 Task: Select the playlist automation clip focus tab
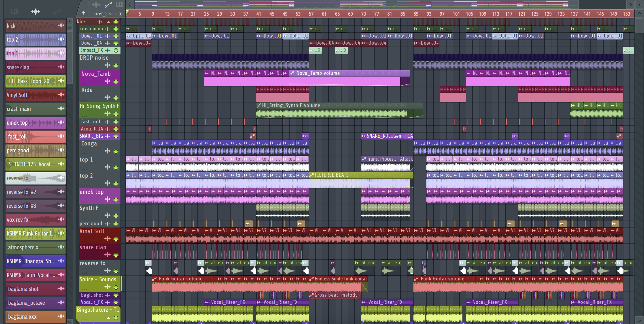point(108,4)
